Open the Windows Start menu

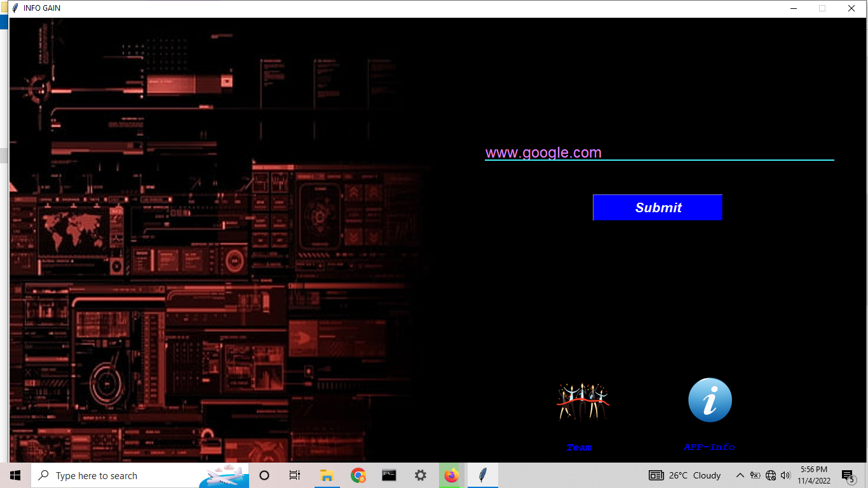(15, 475)
